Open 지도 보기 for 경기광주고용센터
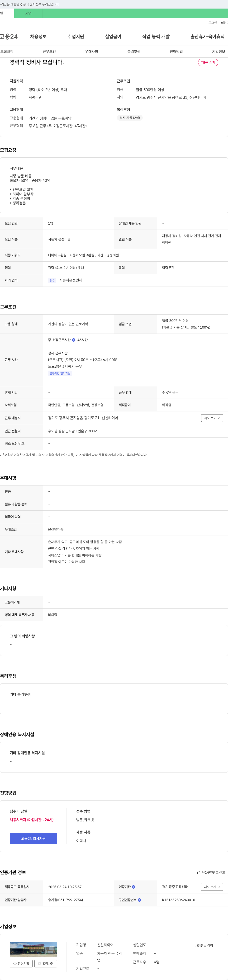228x980 pixels. pyautogui.click(x=212, y=887)
